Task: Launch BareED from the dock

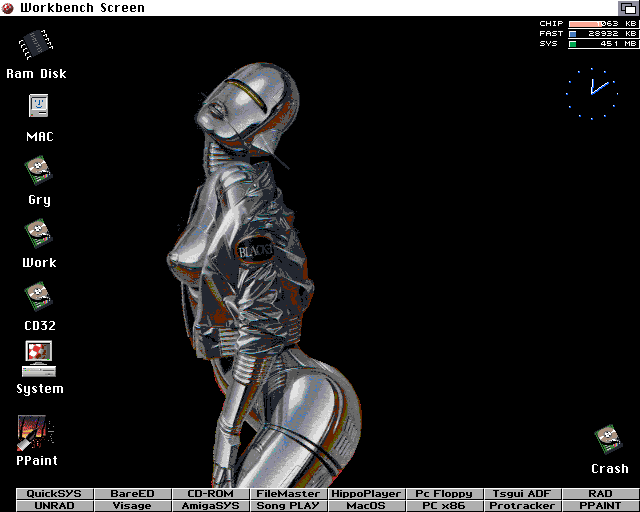Action: 133,494
